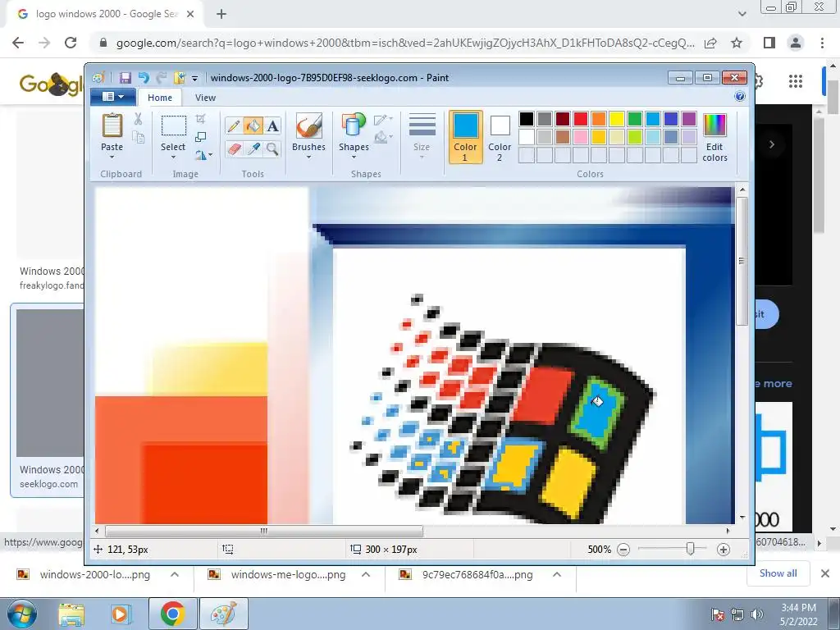Switch to the Home ribbon tab

click(x=160, y=98)
